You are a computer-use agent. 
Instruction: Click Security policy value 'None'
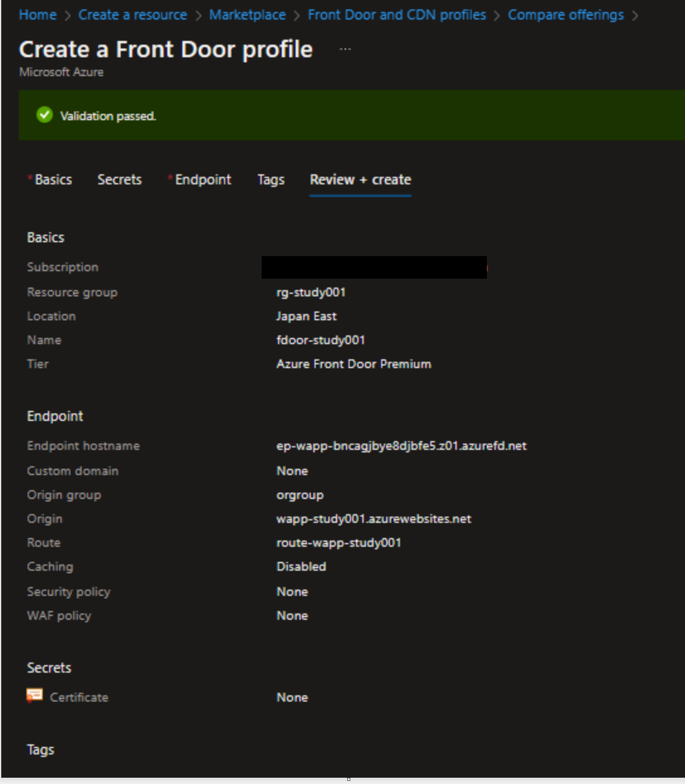(292, 592)
